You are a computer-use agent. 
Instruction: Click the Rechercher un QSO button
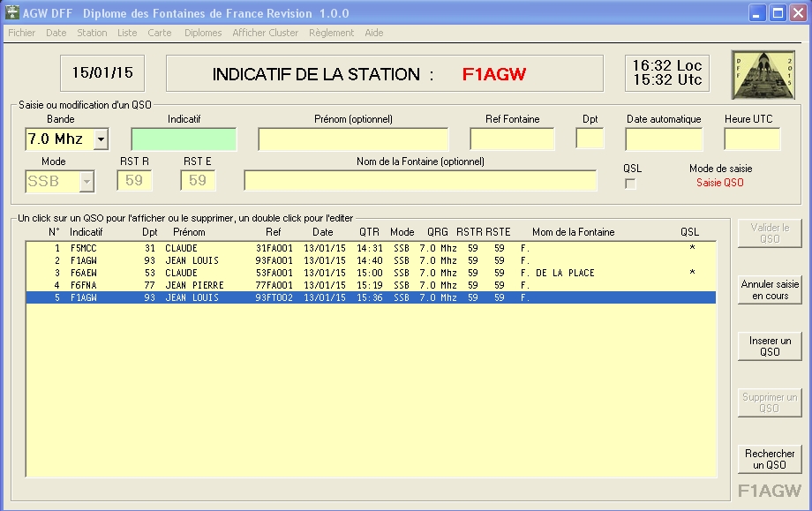(770, 459)
